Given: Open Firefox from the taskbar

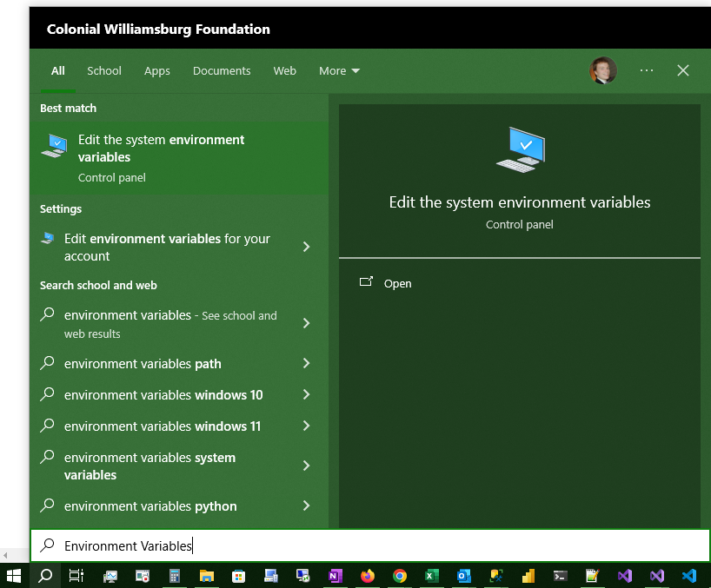Looking at the screenshot, I should (368, 576).
